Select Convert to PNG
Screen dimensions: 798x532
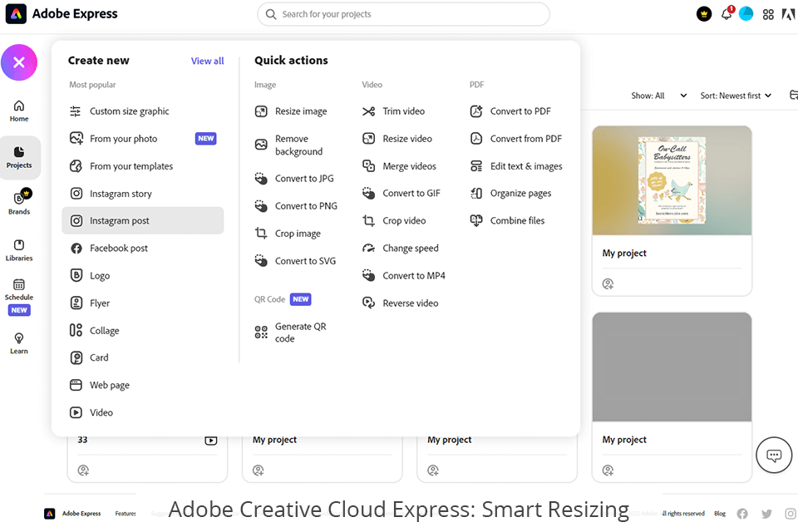pyautogui.click(x=296, y=205)
